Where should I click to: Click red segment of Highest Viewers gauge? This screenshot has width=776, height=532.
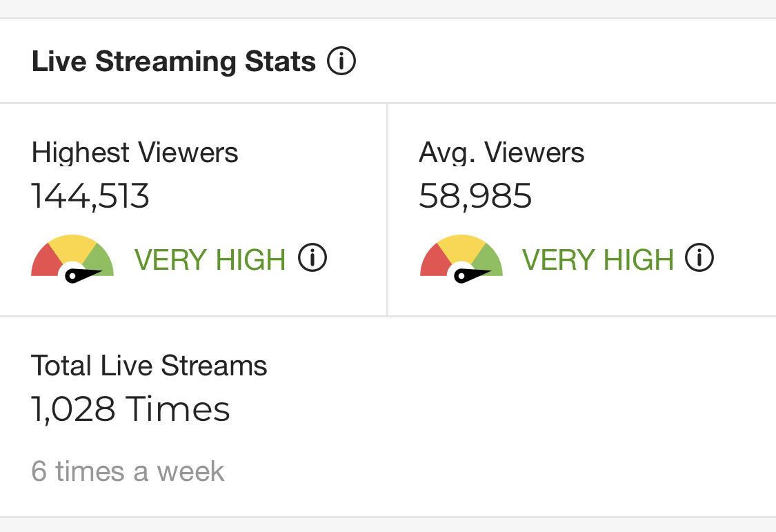point(45,262)
